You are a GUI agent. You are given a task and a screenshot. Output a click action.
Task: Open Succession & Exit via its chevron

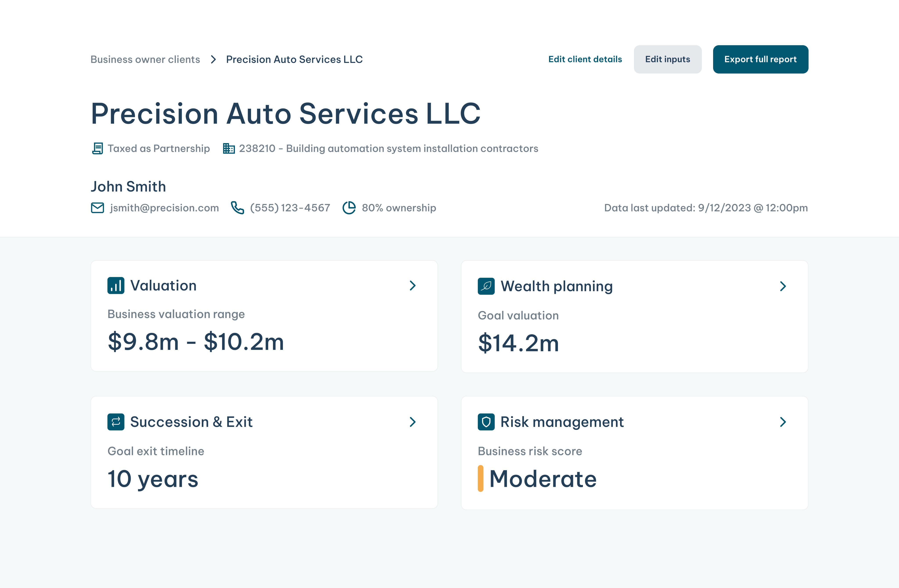coord(412,422)
